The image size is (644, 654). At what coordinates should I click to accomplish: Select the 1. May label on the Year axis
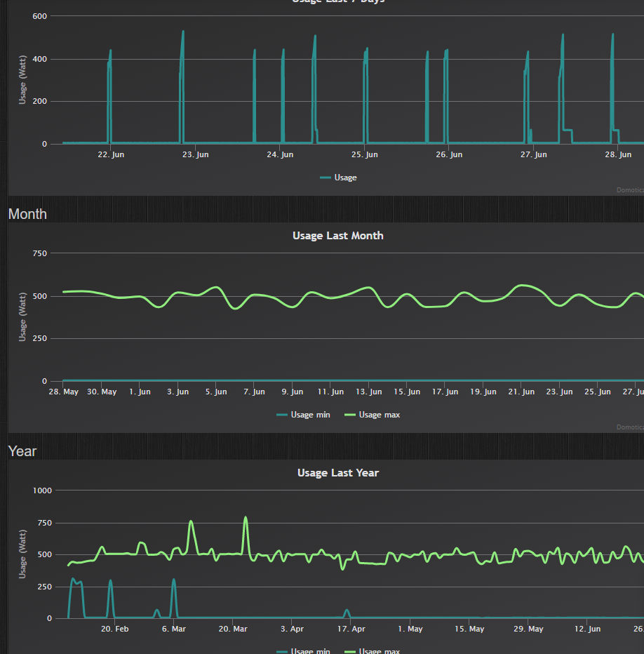(410, 629)
